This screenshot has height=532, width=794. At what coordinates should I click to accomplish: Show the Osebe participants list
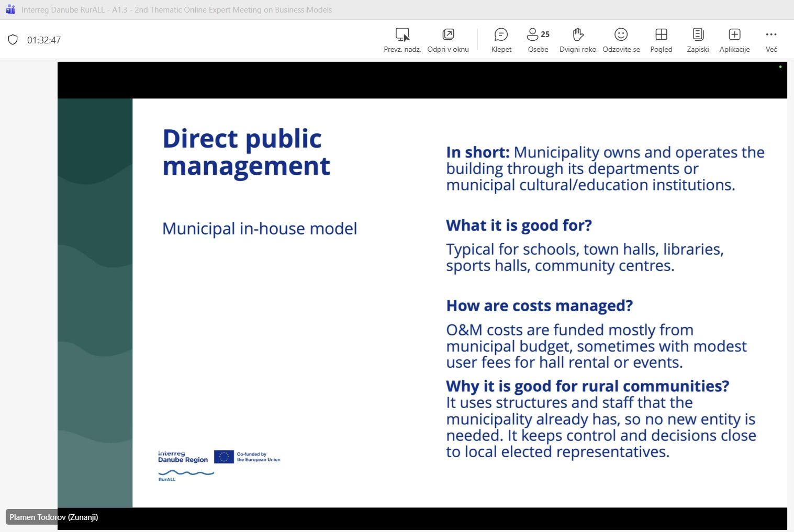[x=538, y=35]
